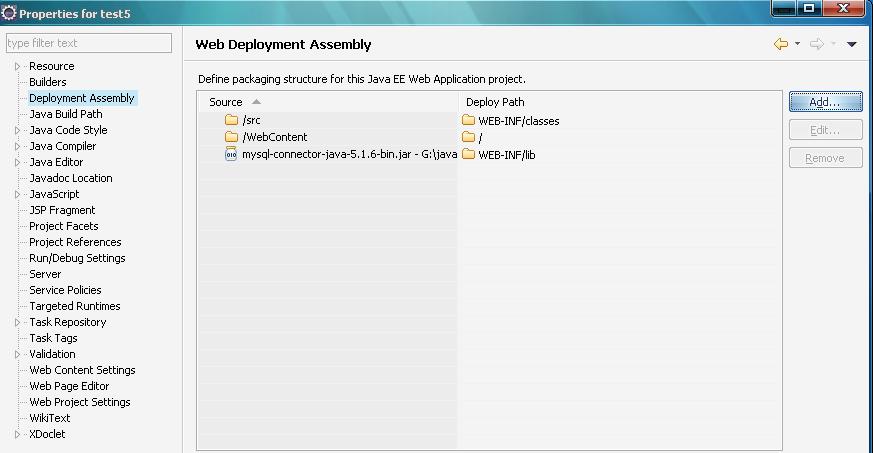Click the mysql-connector jar file icon
Screen dimensions: 873x453
[231, 154]
